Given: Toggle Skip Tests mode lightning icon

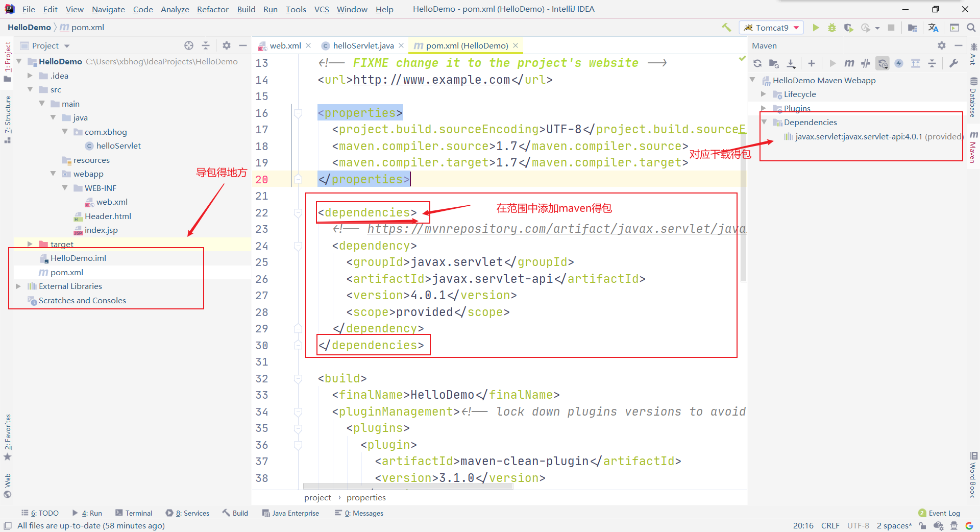Looking at the screenshot, I should tap(899, 63).
